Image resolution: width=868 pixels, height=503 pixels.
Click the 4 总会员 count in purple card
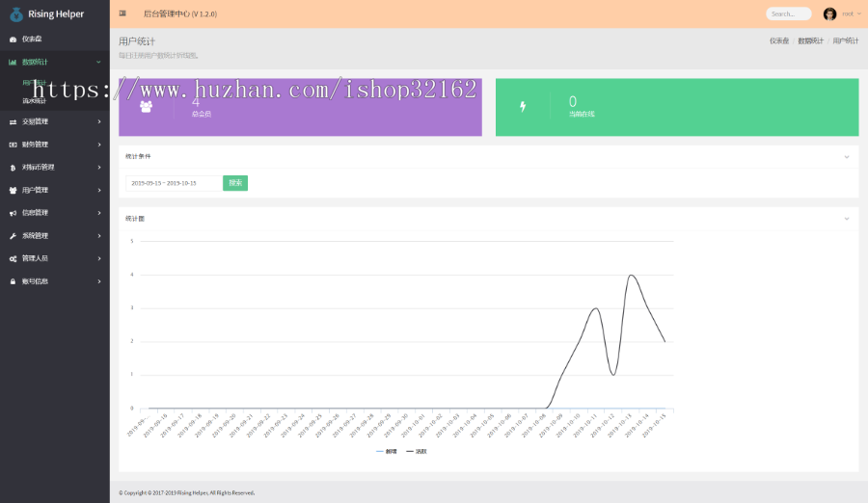202,107
